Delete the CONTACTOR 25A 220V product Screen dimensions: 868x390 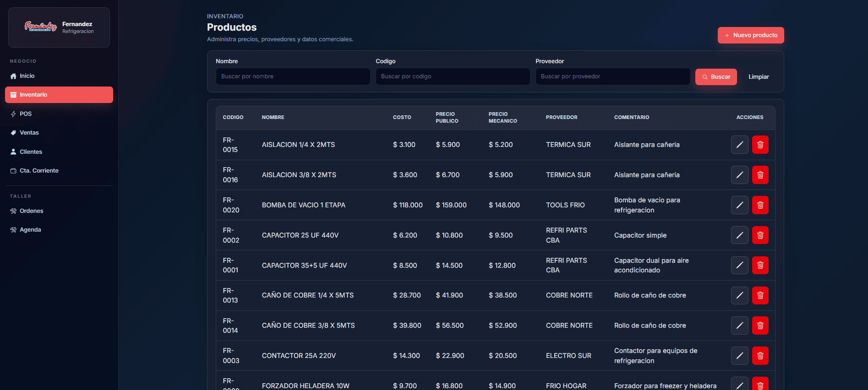pyautogui.click(x=760, y=356)
